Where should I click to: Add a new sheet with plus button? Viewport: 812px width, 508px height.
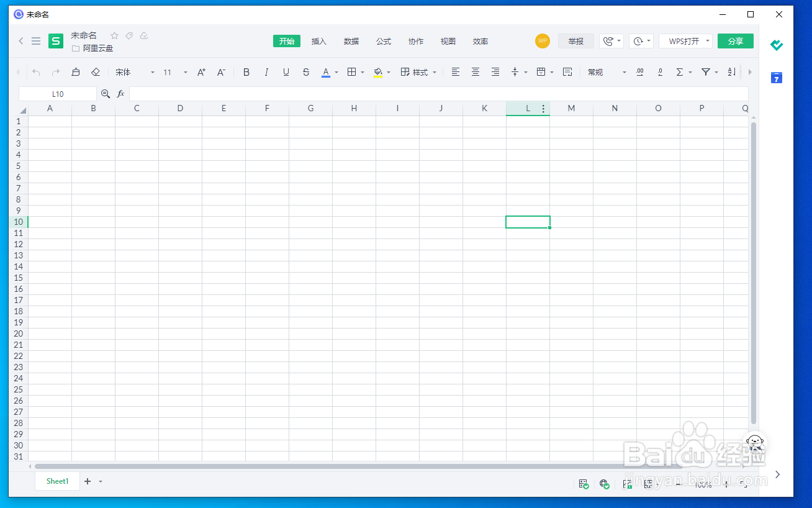[x=88, y=481]
